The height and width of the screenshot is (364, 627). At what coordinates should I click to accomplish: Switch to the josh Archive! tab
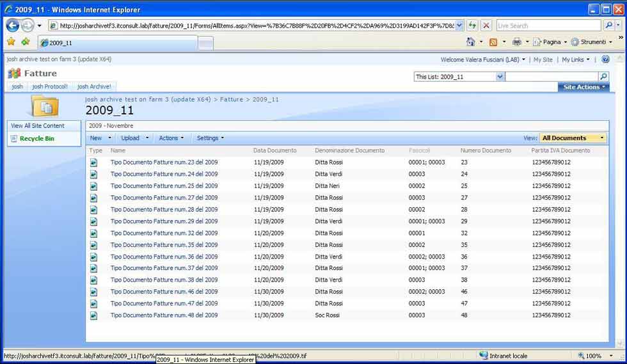94,87
